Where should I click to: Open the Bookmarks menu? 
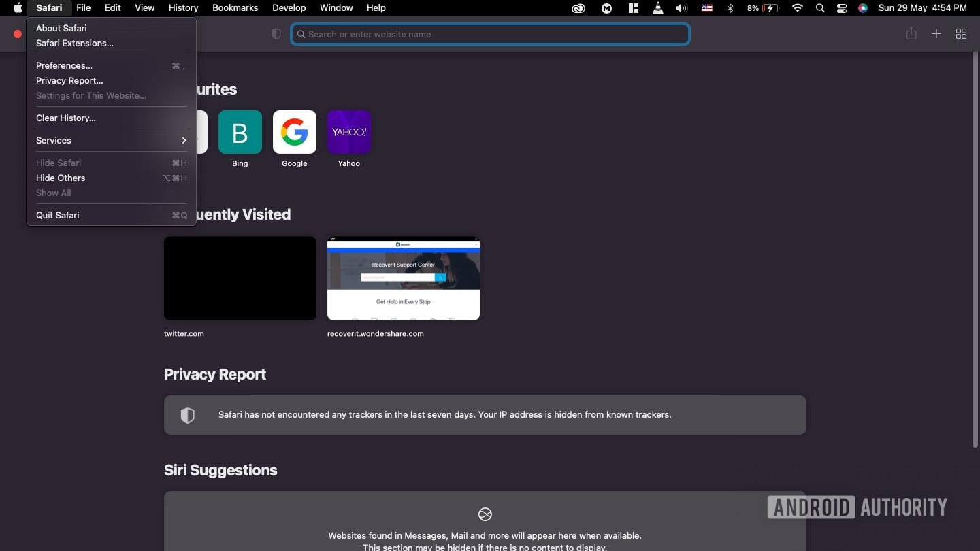[x=235, y=8]
